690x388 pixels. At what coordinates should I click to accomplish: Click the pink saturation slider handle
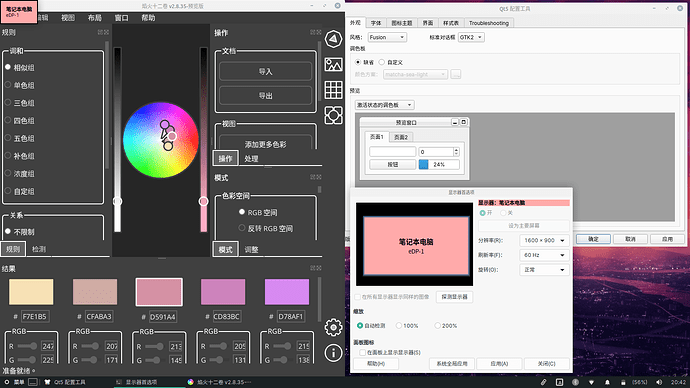tap(203, 201)
